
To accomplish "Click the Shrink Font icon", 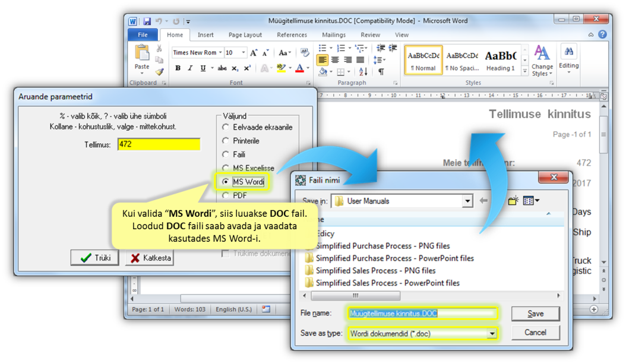I will pos(265,53).
